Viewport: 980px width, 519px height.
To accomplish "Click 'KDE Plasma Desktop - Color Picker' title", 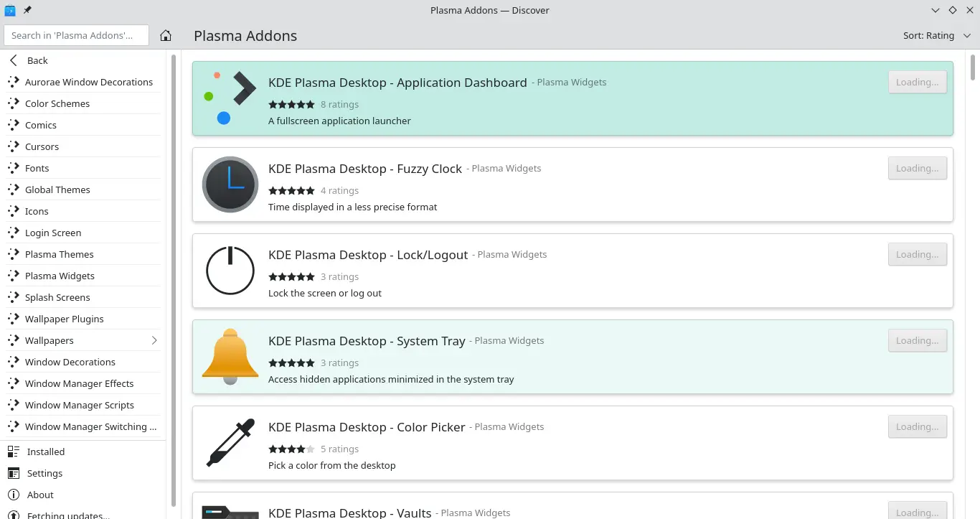I will [367, 427].
